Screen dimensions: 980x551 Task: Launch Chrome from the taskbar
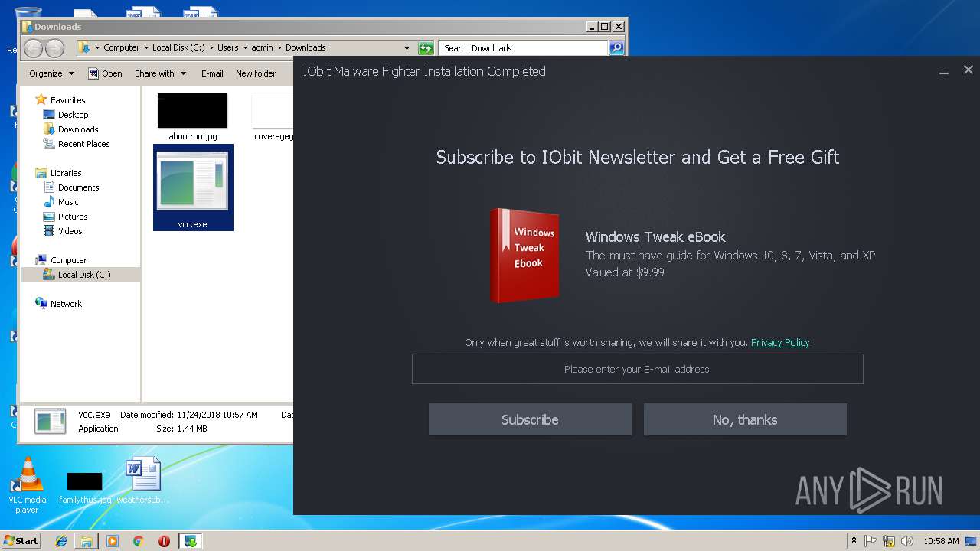click(139, 541)
